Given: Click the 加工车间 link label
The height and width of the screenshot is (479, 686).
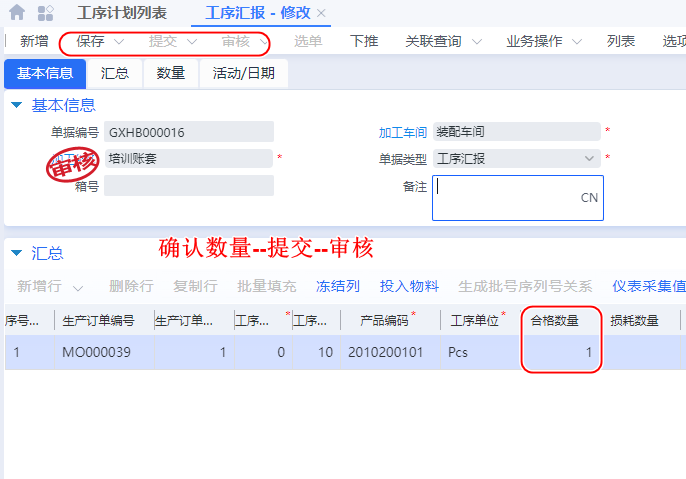Looking at the screenshot, I should pyautogui.click(x=402, y=132).
